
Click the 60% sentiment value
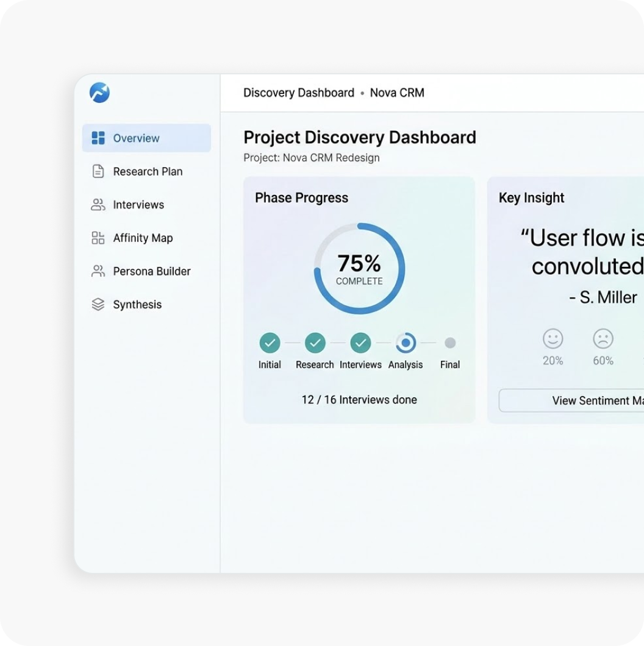point(603,361)
